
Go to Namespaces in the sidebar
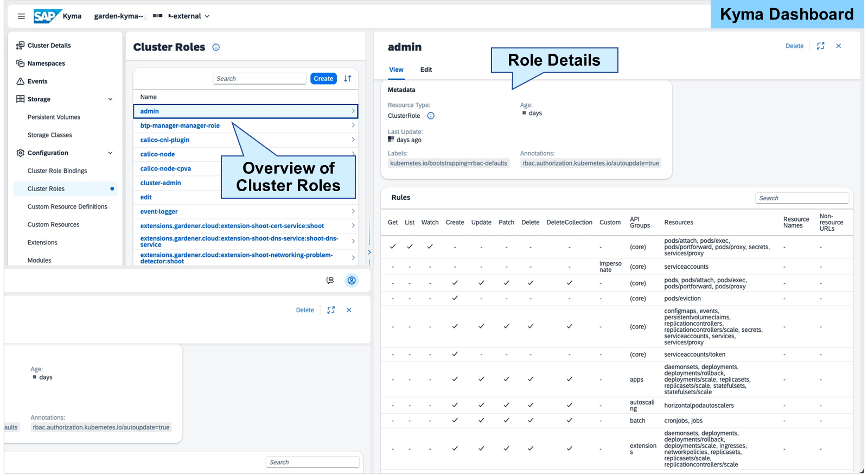[46, 64]
